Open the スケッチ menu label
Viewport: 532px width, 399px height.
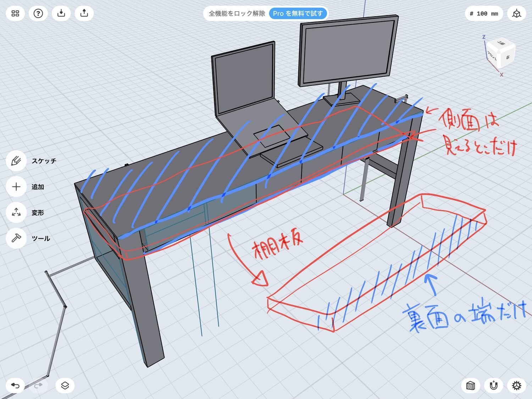[44, 161]
